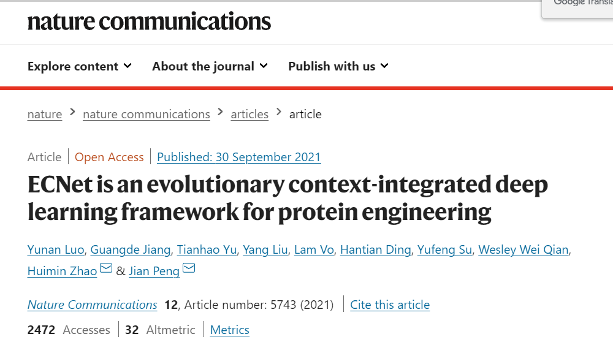Navigate to articles breadcrumb
The height and width of the screenshot is (364, 613).
[x=249, y=114]
